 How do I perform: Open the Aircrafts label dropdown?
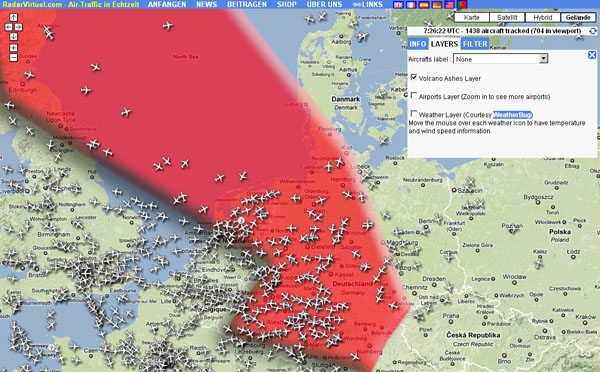[501, 59]
